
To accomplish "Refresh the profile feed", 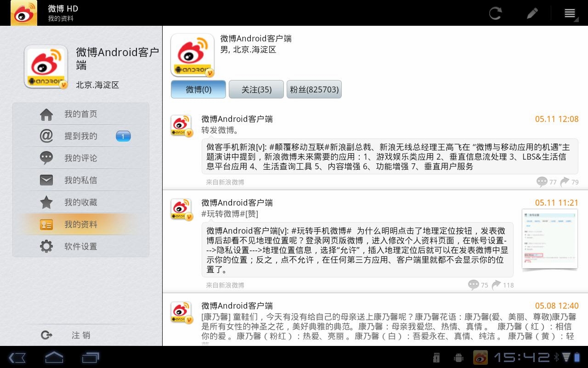I will [495, 13].
